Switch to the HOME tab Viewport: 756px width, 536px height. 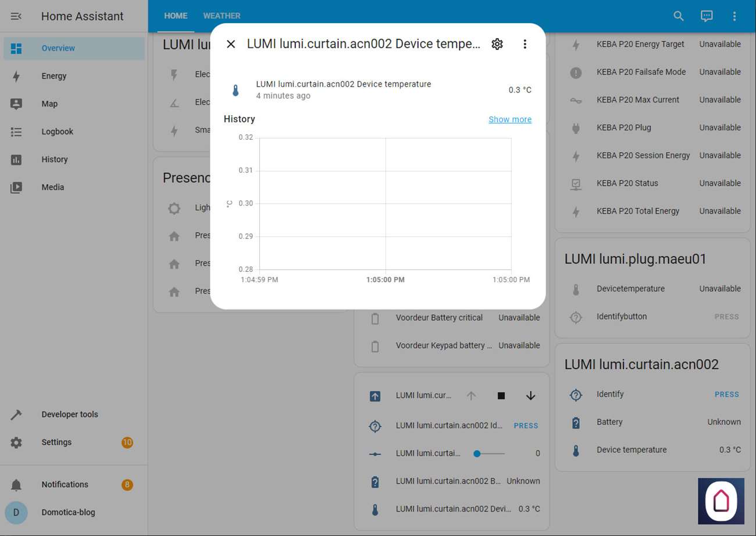tap(176, 16)
